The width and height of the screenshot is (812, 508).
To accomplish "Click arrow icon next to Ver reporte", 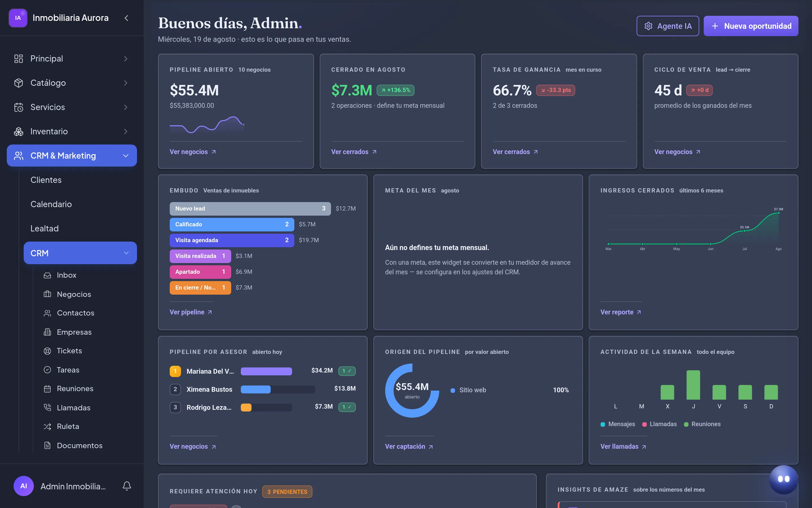I will [x=639, y=312].
